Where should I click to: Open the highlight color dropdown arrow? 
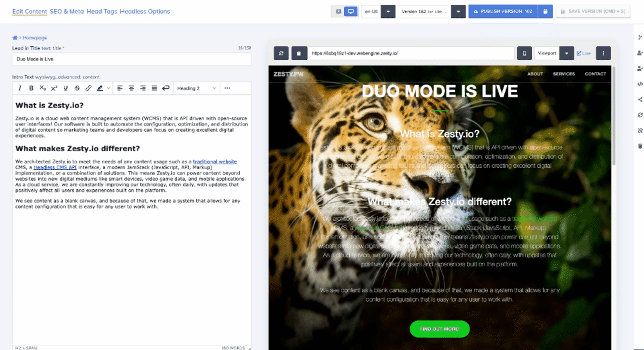[108, 88]
